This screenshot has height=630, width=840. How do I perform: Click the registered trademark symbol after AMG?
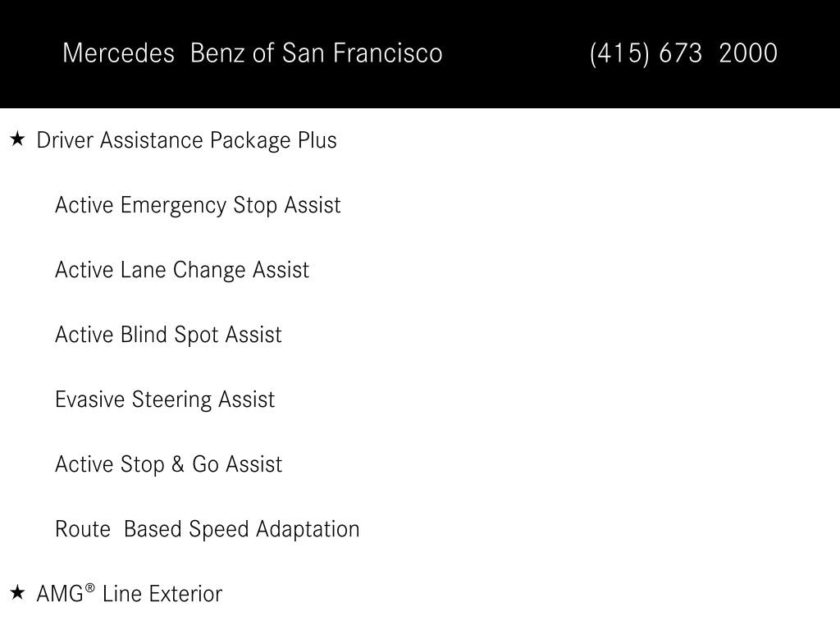click(90, 587)
